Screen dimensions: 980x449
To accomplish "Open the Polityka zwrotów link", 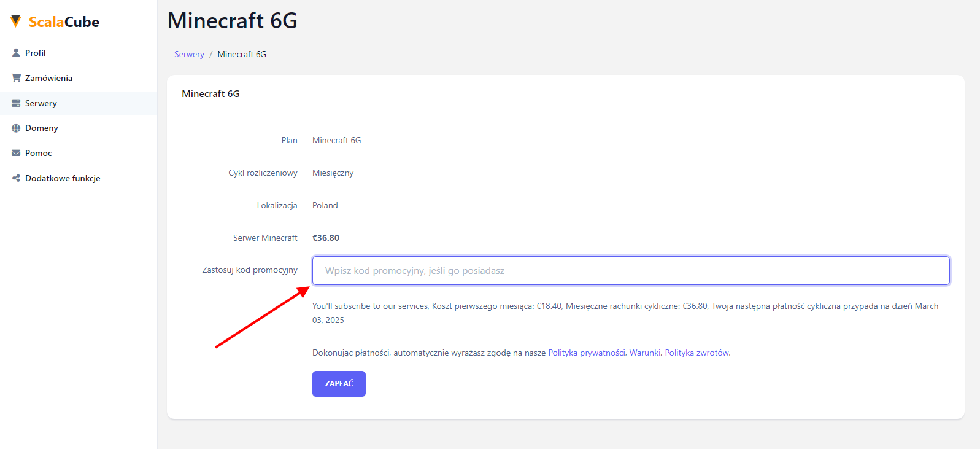I will point(696,353).
